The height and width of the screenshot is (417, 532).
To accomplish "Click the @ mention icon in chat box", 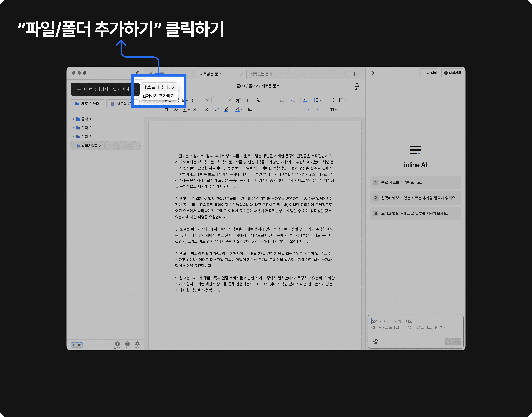I will [x=376, y=342].
